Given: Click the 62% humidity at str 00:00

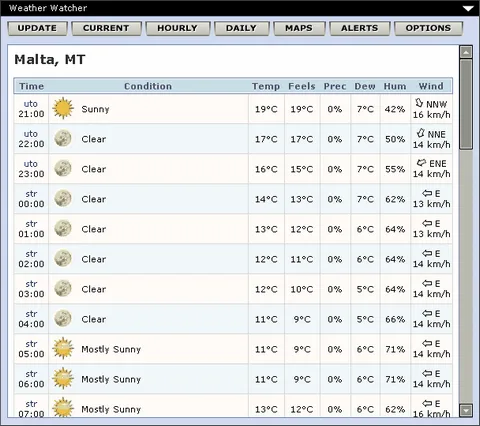Looking at the screenshot, I should pos(395,199).
